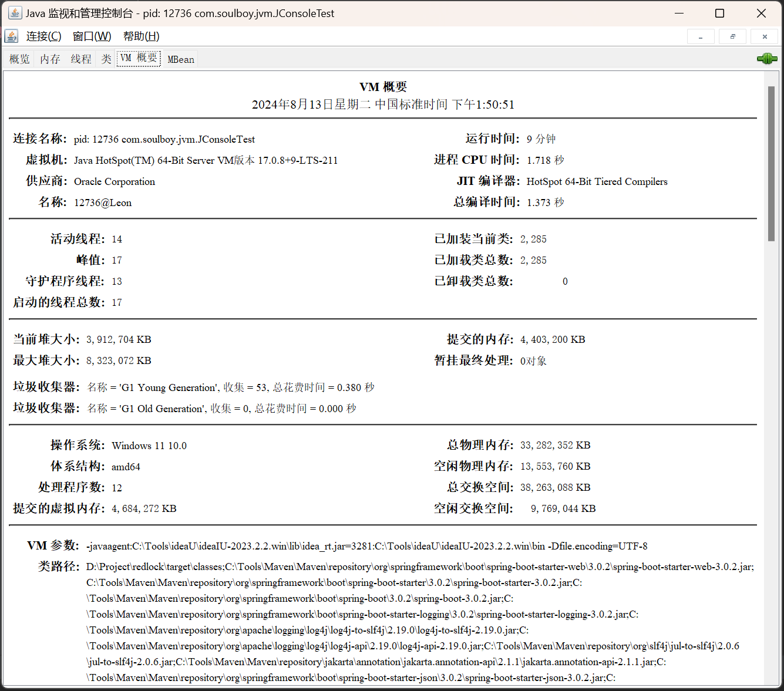Click the classpath line for spring-boot-starter-logging
The width and height of the screenshot is (784, 691).
coord(362,615)
